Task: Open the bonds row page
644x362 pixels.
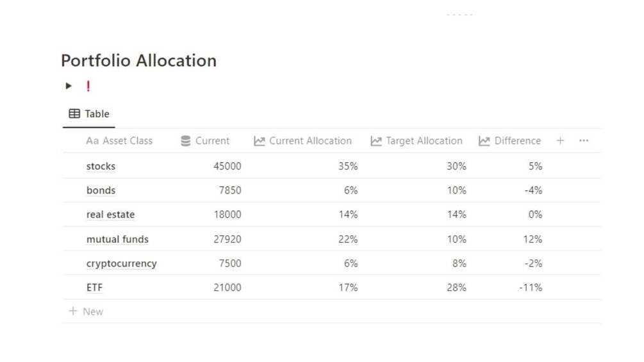Action: (101, 190)
